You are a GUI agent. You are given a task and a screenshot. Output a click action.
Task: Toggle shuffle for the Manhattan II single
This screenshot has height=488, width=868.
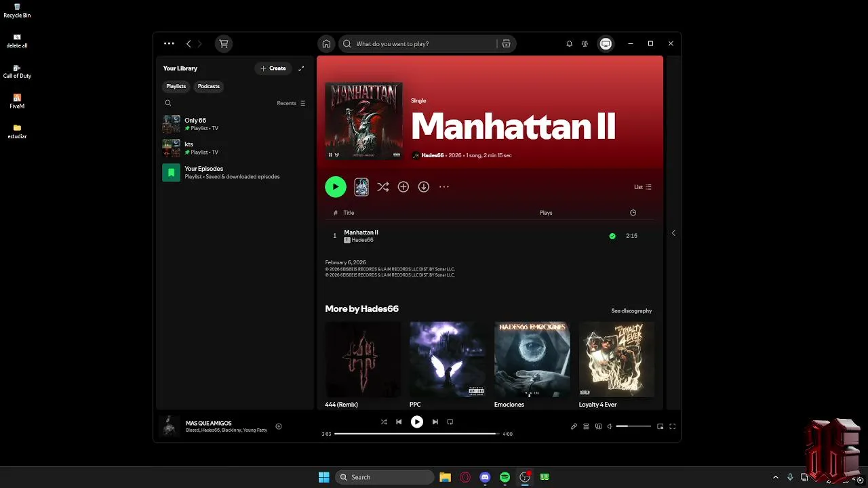383,187
